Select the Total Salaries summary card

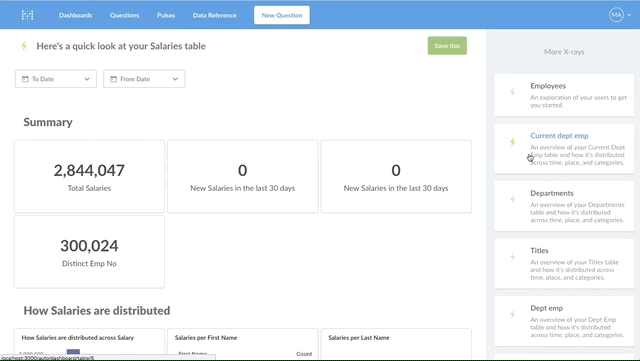tap(89, 176)
